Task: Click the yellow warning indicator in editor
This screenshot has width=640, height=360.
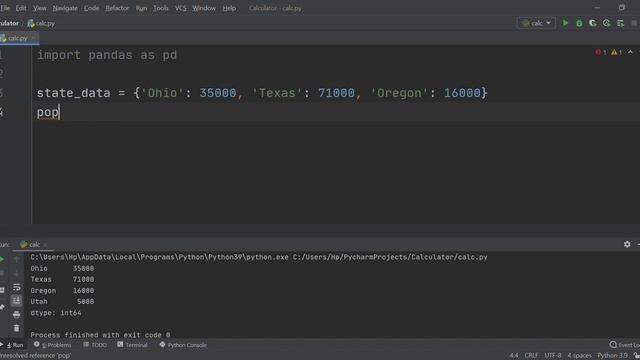Action: coord(616,52)
